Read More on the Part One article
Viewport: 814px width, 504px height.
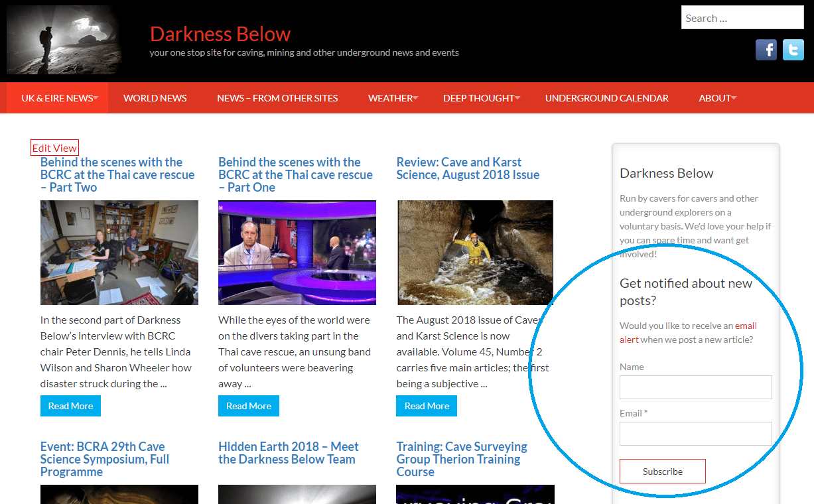[x=249, y=406]
